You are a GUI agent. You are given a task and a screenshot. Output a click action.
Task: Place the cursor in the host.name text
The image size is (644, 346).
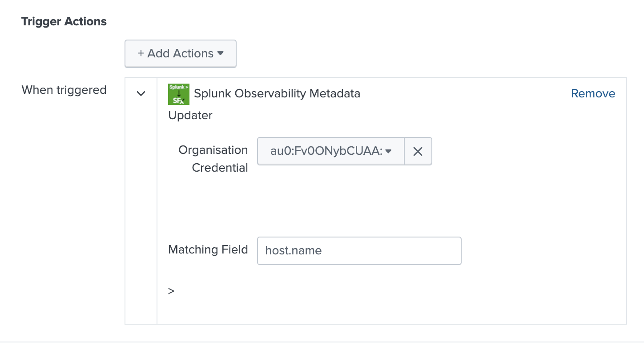point(294,250)
